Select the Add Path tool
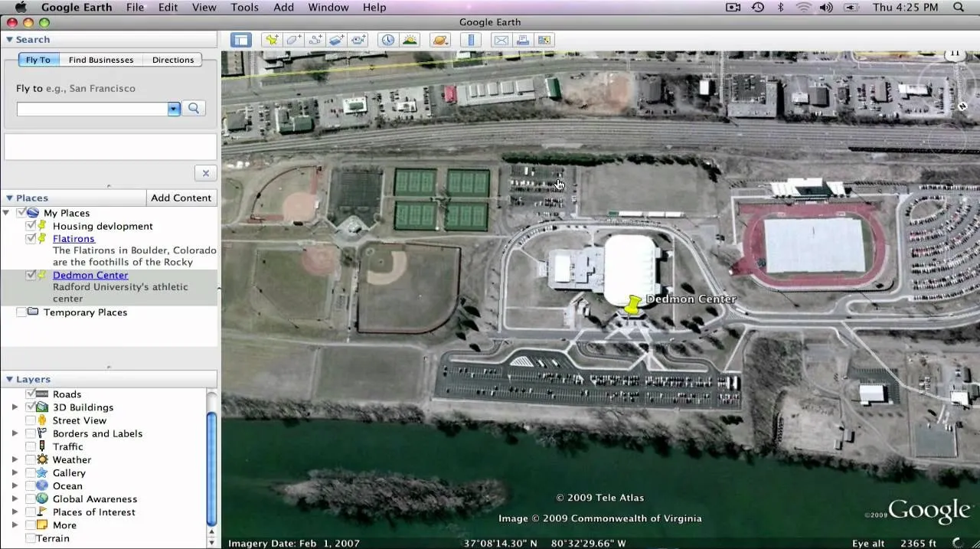Viewport: 980px width, 549px height. pyautogui.click(x=315, y=40)
